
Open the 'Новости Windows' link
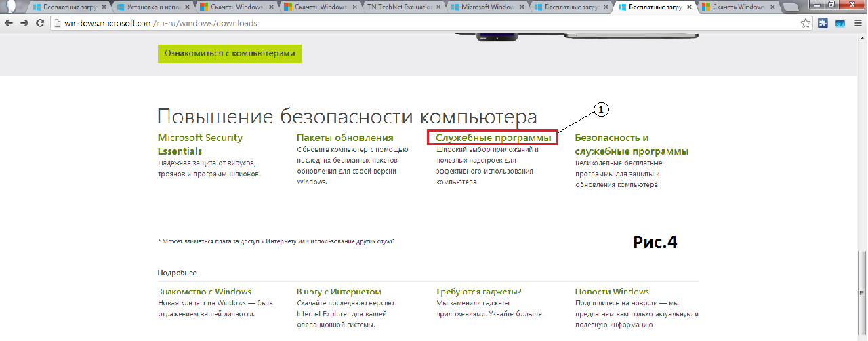tap(612, 292)
